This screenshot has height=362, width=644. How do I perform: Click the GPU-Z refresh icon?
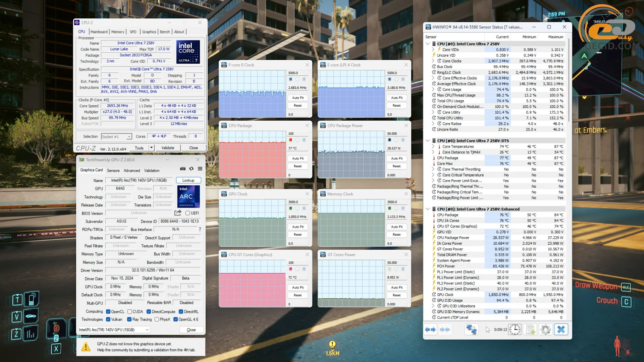(191, 169)
